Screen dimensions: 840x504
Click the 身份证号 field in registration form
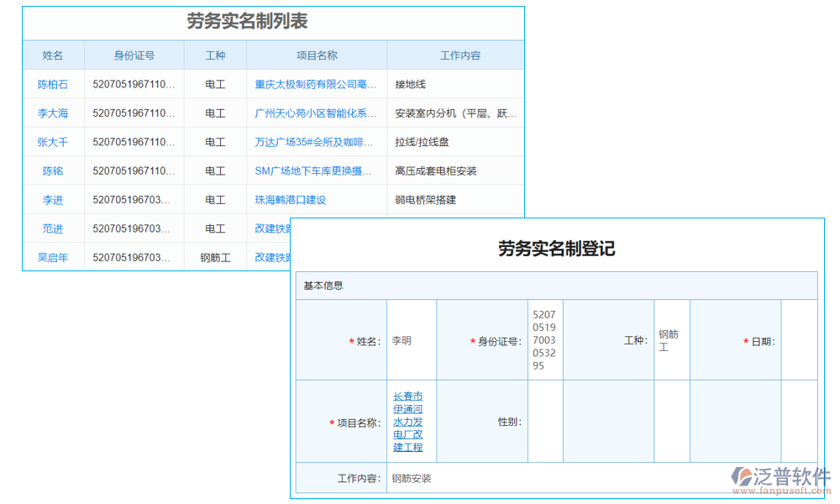543,340
